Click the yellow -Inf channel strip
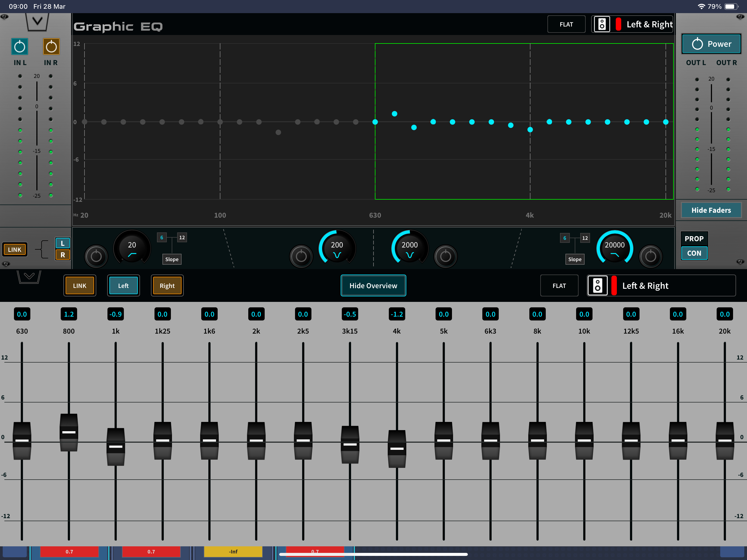Image resolution: width=747 pixels, height=560 pixels. 233,552
